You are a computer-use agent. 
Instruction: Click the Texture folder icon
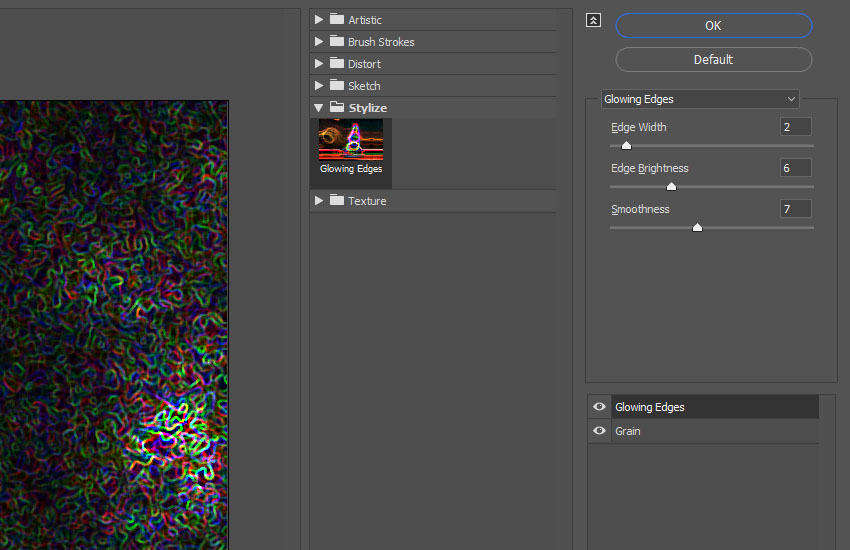tap(337, 201)
